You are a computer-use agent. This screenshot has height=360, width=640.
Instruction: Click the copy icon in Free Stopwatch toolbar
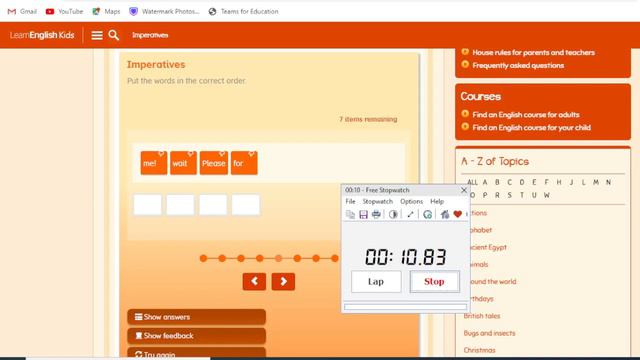[350, 214]
